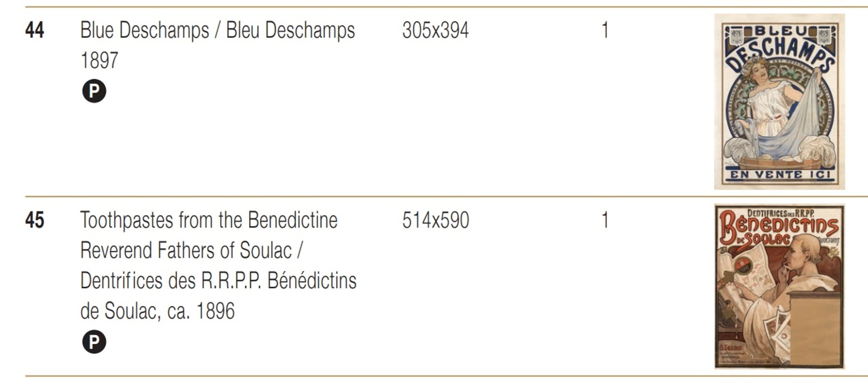Click the "Dentrifices des R.R.P.P. Bénédictins" line

click(218, 281)
